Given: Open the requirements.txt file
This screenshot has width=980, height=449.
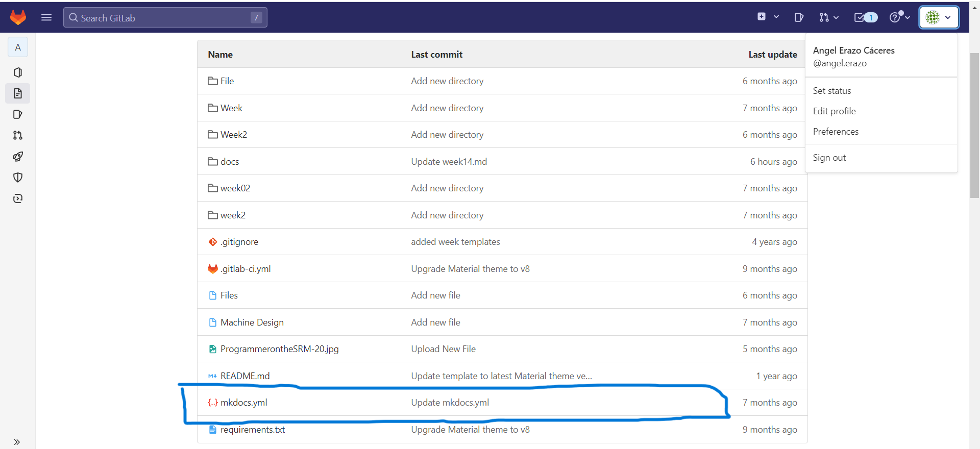Looking at the screenshot, I should (x=253, y=430).
